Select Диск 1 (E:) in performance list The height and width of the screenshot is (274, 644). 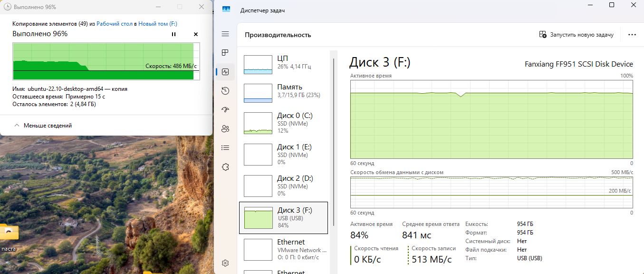coord(283,154)
